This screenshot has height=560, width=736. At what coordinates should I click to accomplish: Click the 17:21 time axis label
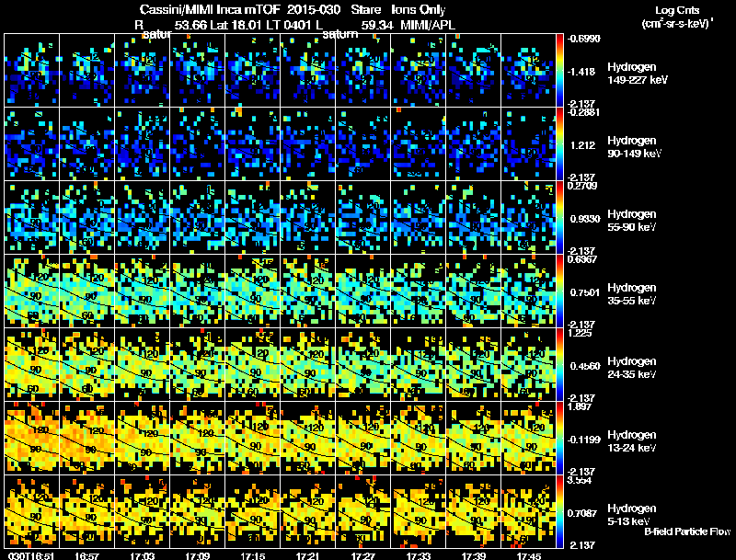(308, 555)
